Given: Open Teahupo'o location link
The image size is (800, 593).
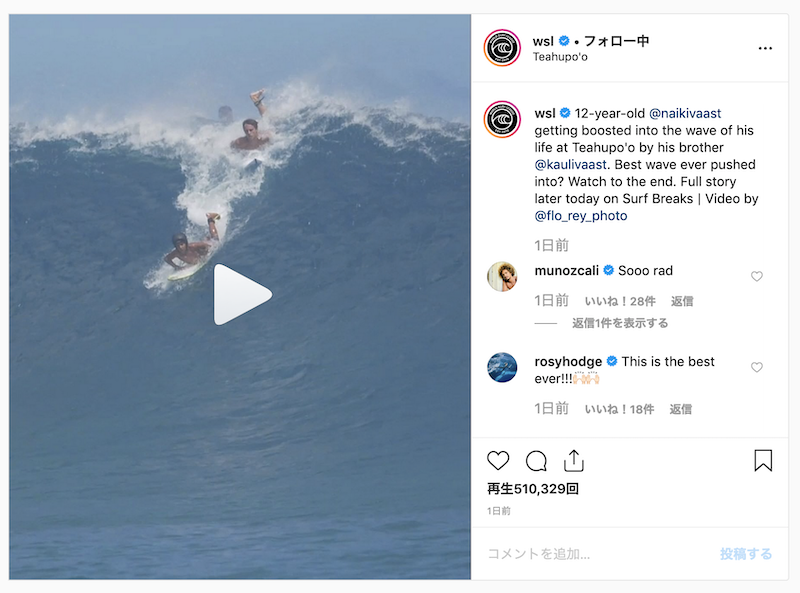Looking at the screenshot, I should coord(560,57).
